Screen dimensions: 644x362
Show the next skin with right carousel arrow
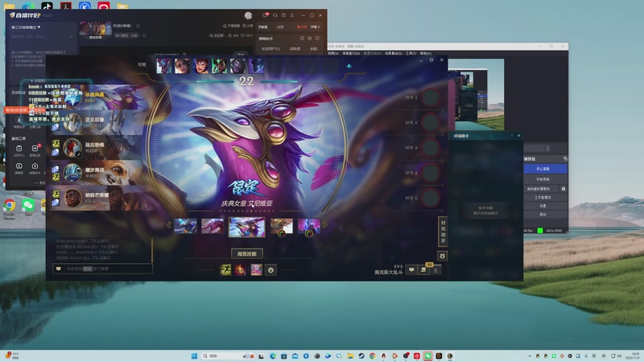325,225
